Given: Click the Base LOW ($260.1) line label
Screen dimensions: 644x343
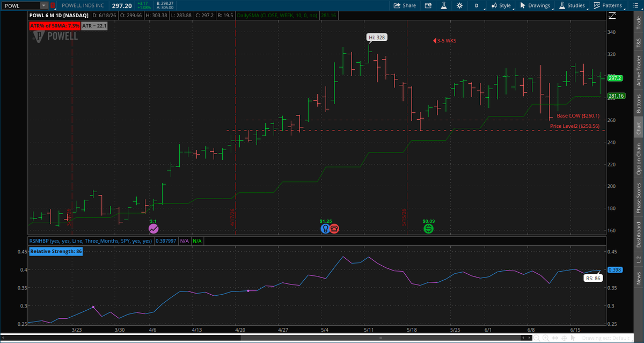Looking at the screenshot, I should tap(578, 116).
